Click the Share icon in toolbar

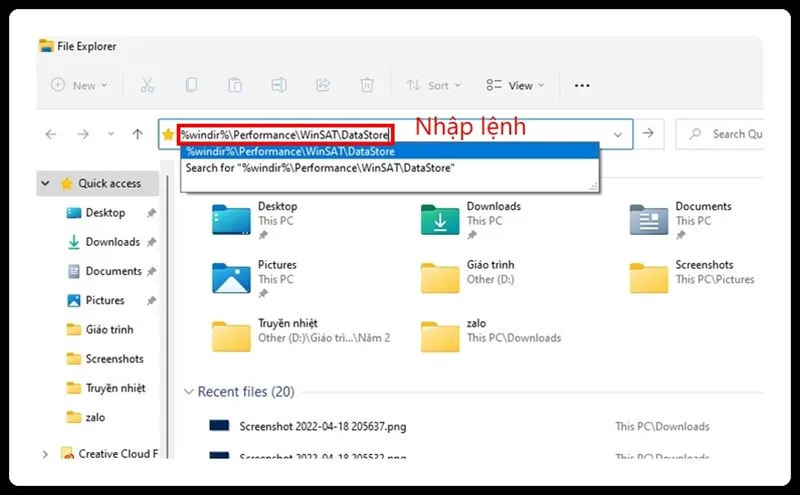tap(323, 85)
